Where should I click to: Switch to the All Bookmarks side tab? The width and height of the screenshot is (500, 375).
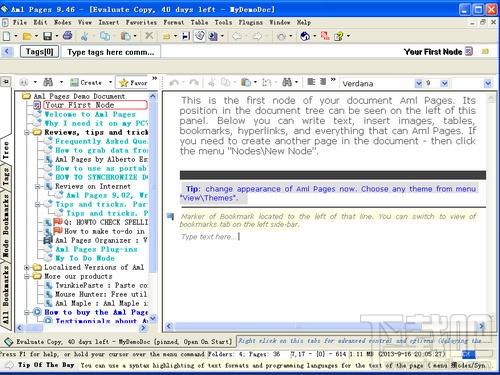click(6, 296)
